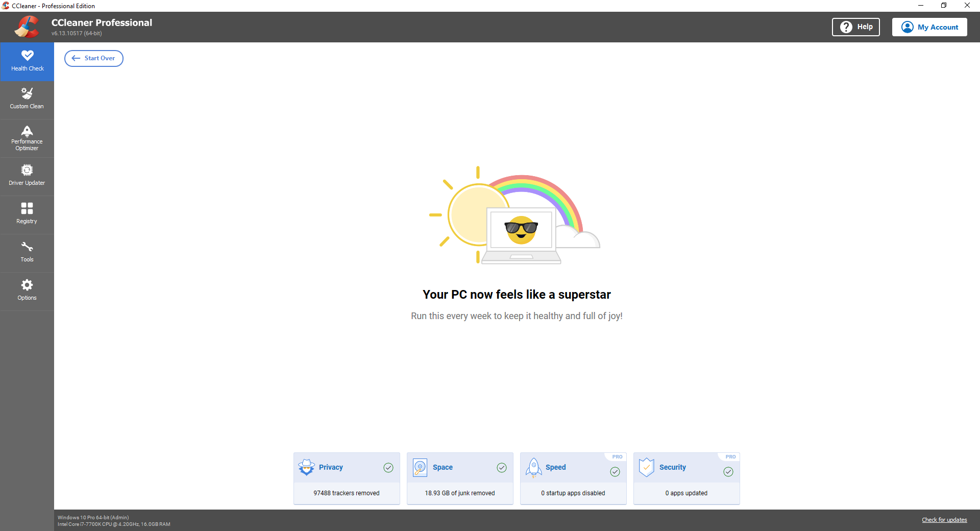The image size is (980, 531).
Task: Click '0 apps updated' text
Action: (x=687, y=493)
